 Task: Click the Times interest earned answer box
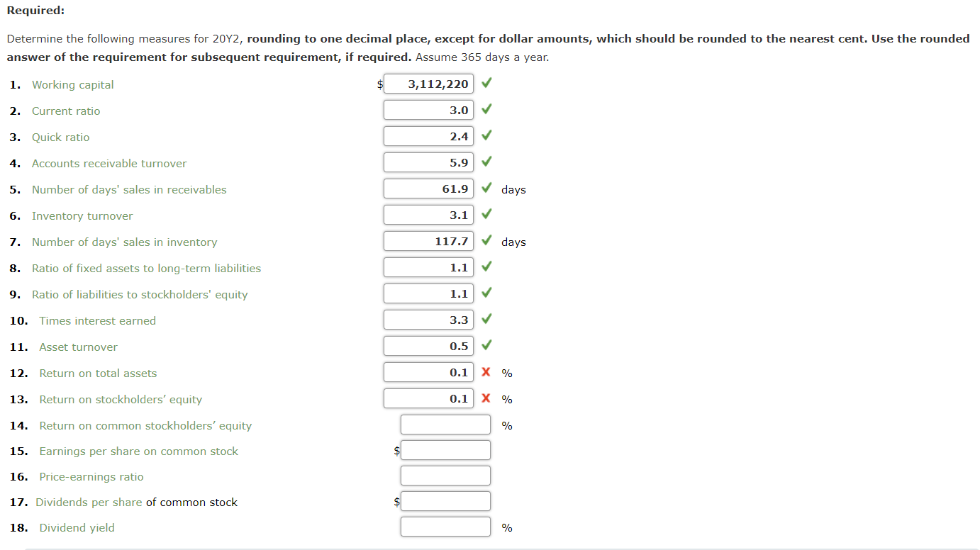click(x=428, y=319)
